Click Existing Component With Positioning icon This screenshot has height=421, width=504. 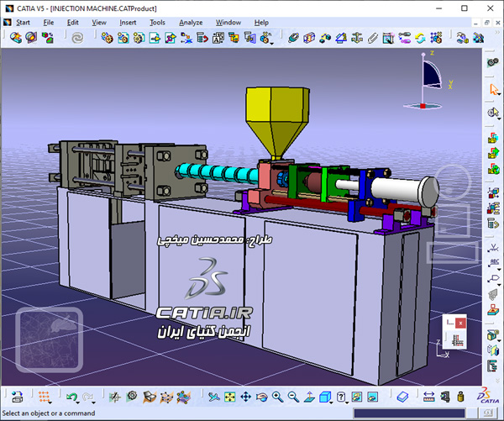(171, 38)
